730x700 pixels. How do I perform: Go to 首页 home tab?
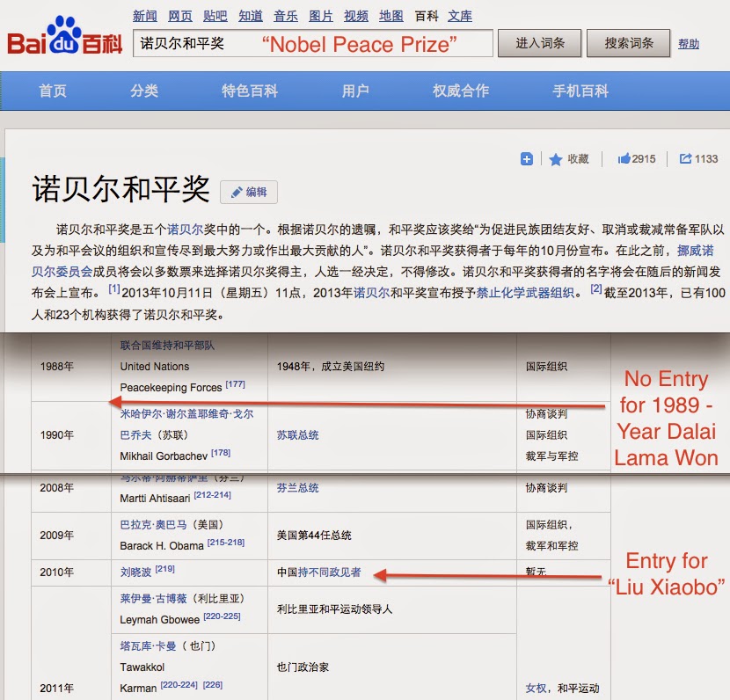[x=53, y=91]
